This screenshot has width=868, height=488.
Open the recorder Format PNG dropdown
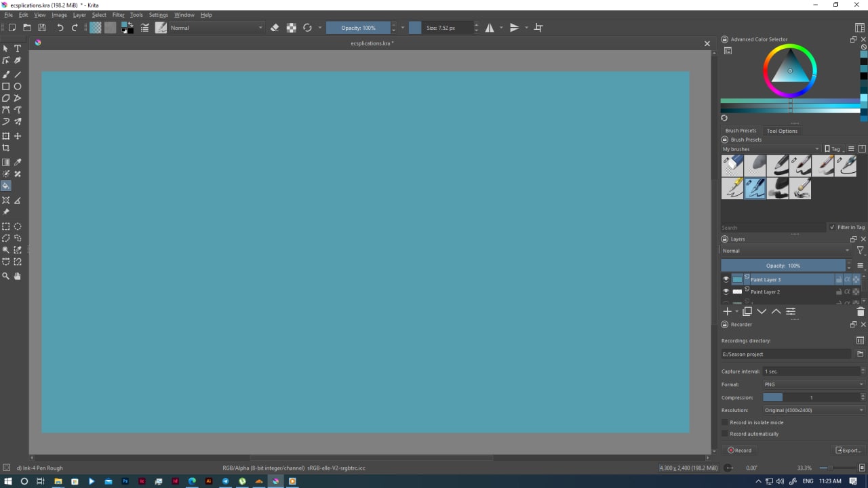[x=813, y=384]
